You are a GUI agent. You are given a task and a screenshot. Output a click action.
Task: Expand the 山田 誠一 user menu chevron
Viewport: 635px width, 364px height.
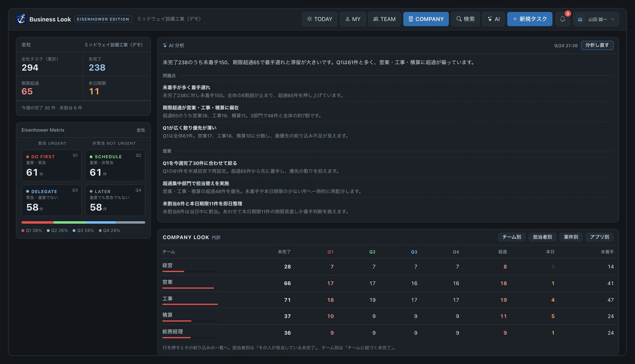[612, 19]
